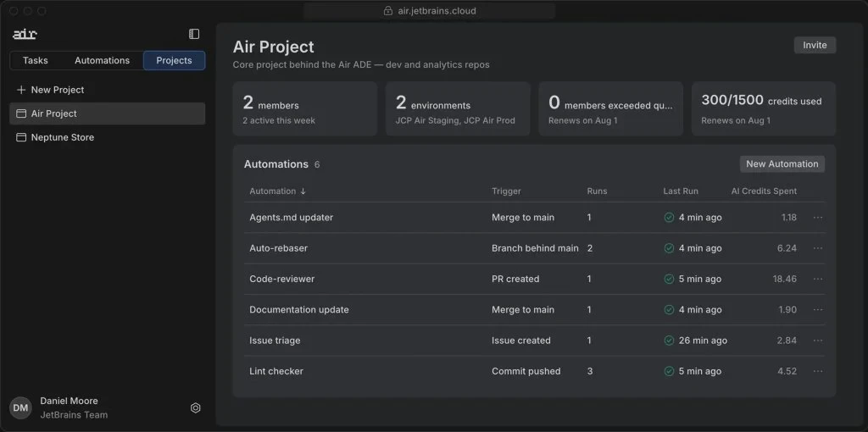The height and width of the screenshot is (432, 868).
Task: Click the success check icon for Lint checker
Action: [x=669, y=371]
